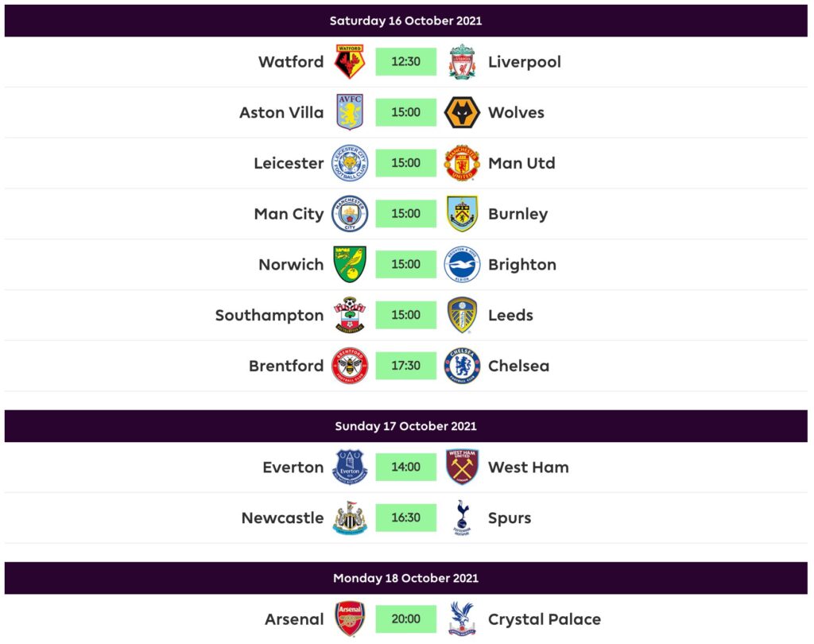Click the Watford club crest
This screenshot has height=644, width=814.
pos(350,62)
